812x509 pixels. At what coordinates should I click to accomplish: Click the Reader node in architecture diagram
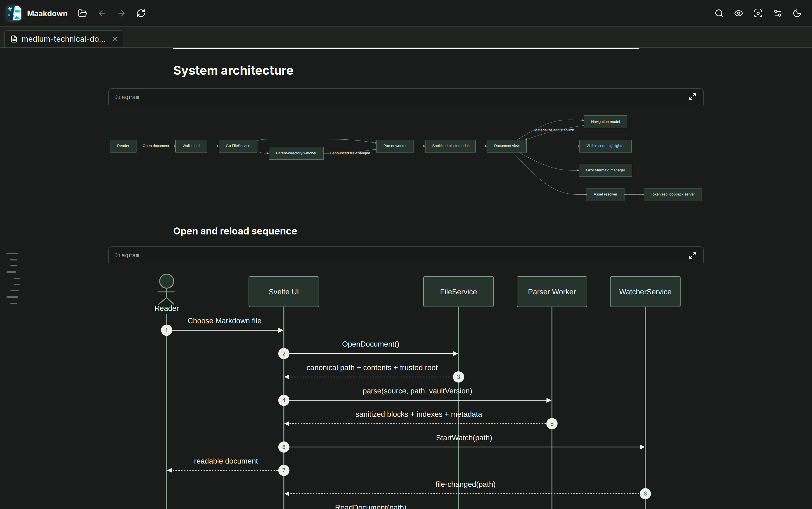(x=123, y=146)
